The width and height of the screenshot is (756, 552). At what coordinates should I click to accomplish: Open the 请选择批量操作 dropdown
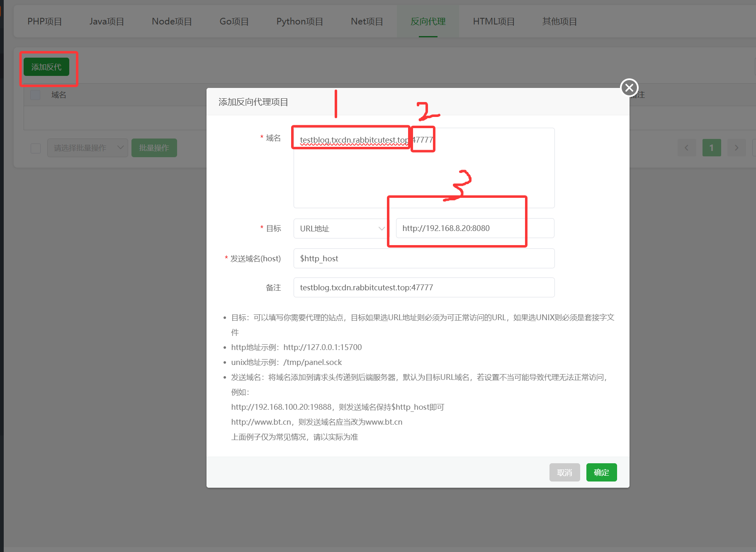pos(88,148)
